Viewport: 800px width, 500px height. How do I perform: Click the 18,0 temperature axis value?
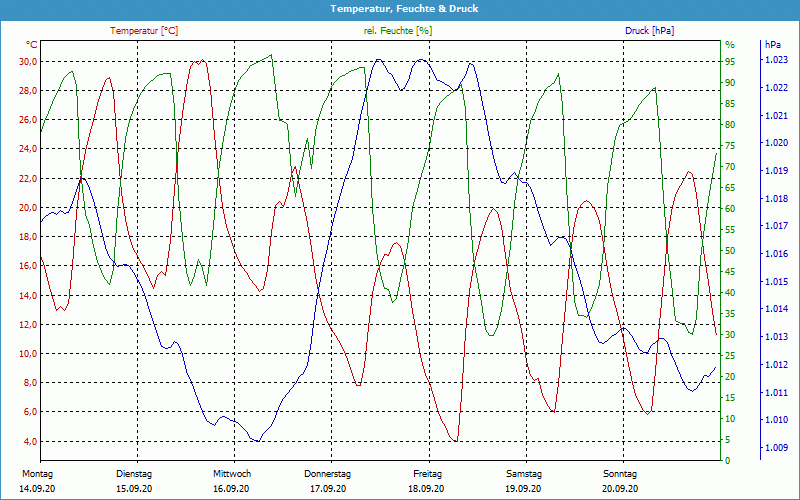pyautogui.click(x=28, y=236)
